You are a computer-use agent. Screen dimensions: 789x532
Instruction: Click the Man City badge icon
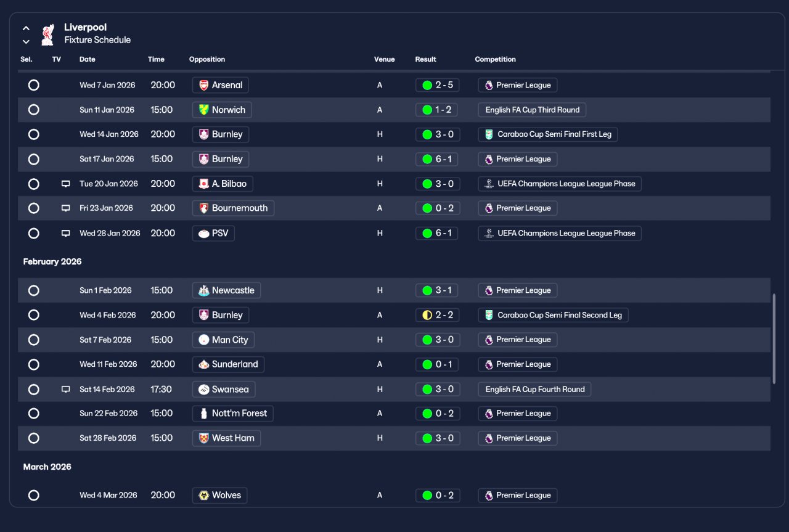[x=203, y=340]
